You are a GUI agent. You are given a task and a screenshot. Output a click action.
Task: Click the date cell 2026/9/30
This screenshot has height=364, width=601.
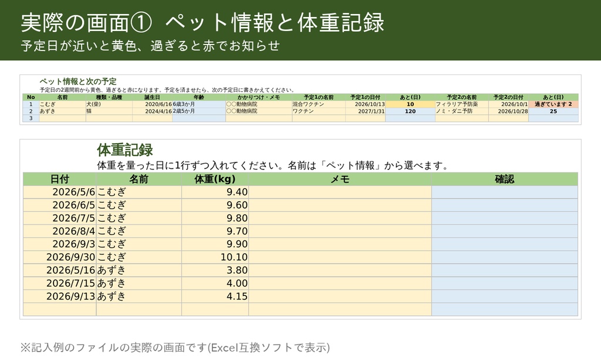59,257
